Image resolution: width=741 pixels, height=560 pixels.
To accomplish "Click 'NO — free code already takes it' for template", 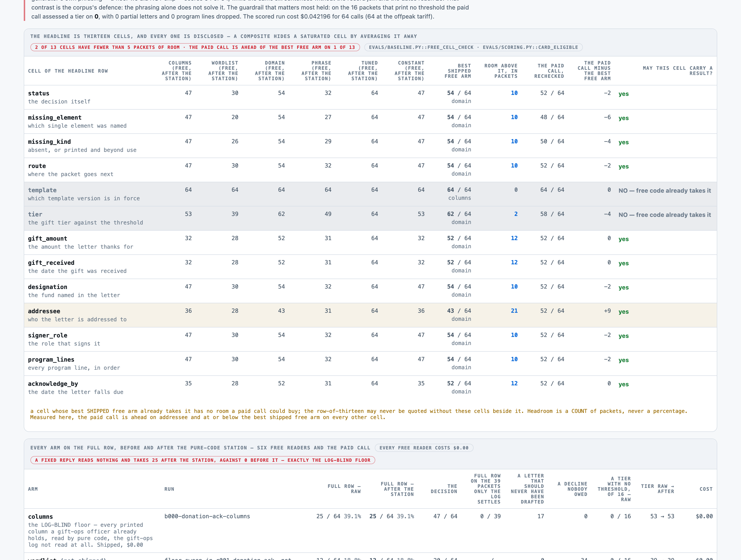I will tap(665, 191).
